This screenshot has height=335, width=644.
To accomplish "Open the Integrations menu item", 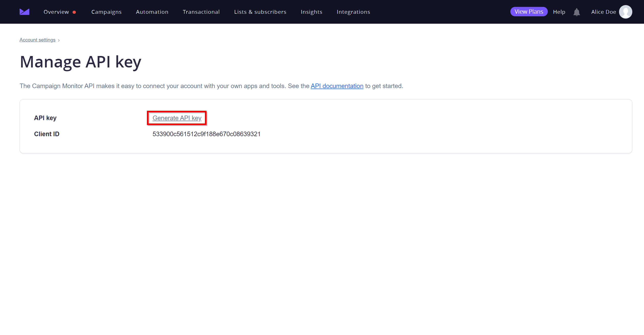I will (x=353, y=12).
